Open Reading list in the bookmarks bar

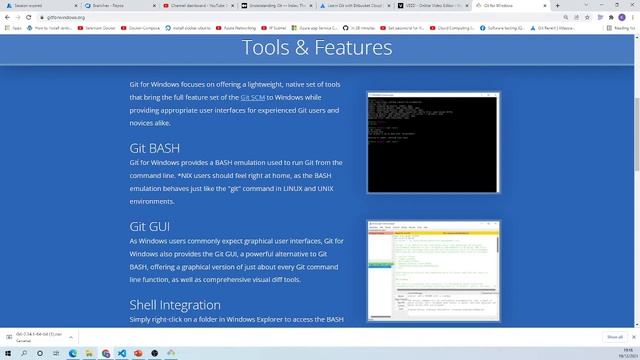tap(621, 28)
